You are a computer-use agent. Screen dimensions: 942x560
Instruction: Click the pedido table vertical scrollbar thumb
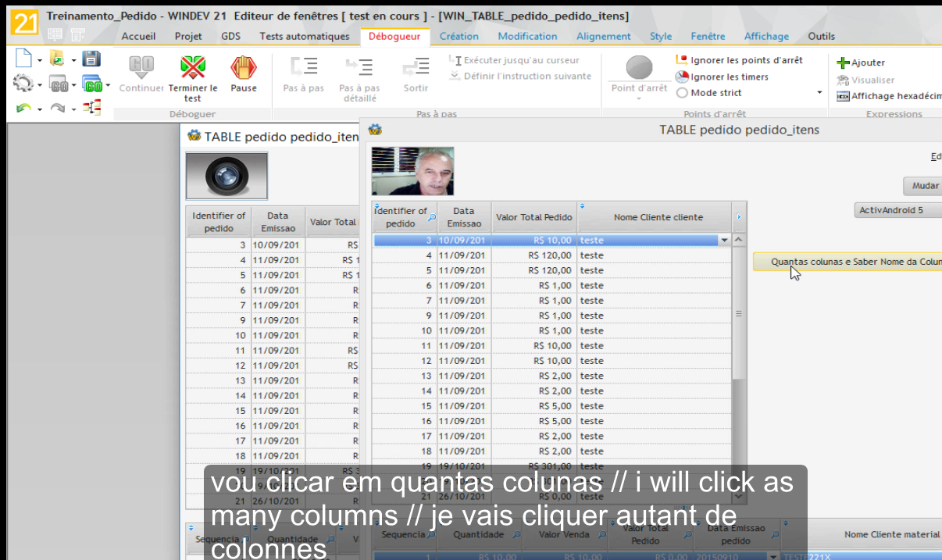739,312
